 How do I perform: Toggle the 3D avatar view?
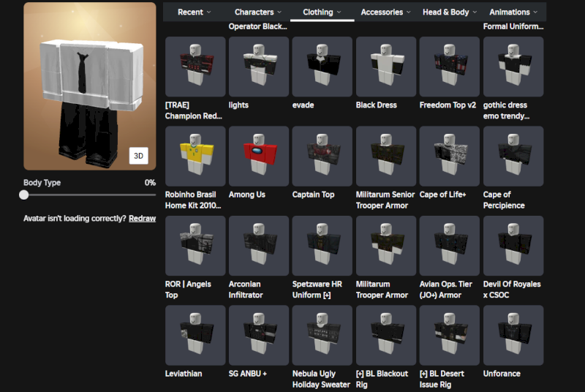pyautogui.click(x=139, y=156)
